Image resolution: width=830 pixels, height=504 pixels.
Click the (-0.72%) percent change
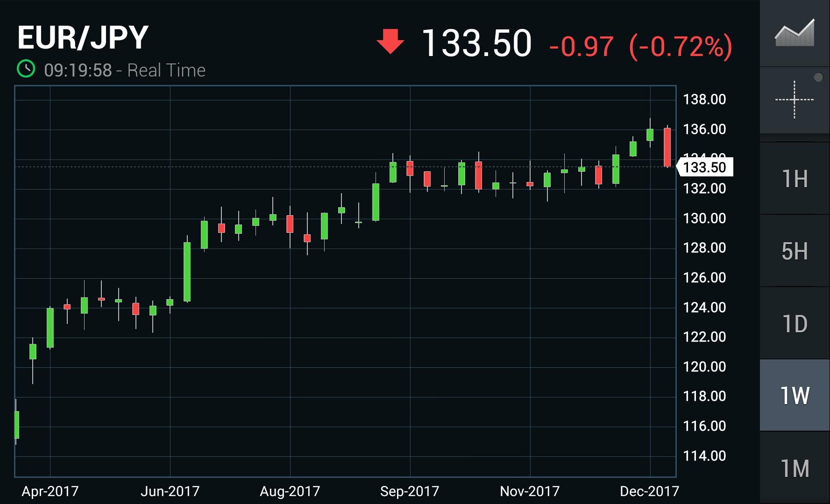[681, 47]
